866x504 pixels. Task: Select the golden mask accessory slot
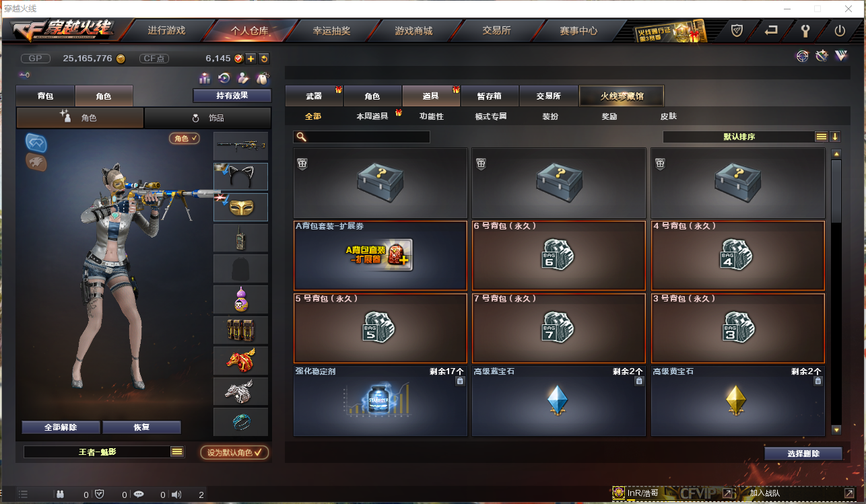point(240,207)
